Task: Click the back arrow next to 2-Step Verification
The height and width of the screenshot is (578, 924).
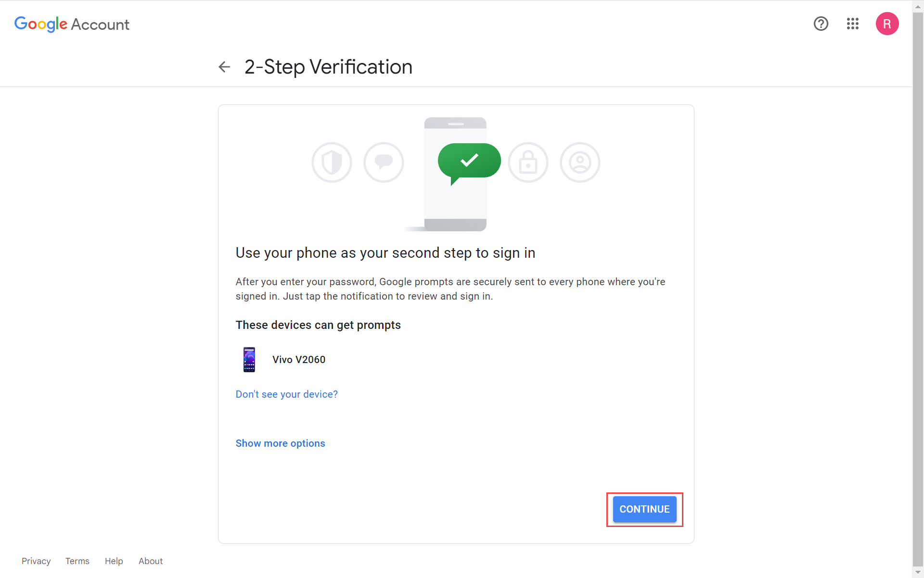Action: click(x=224, y=67)
